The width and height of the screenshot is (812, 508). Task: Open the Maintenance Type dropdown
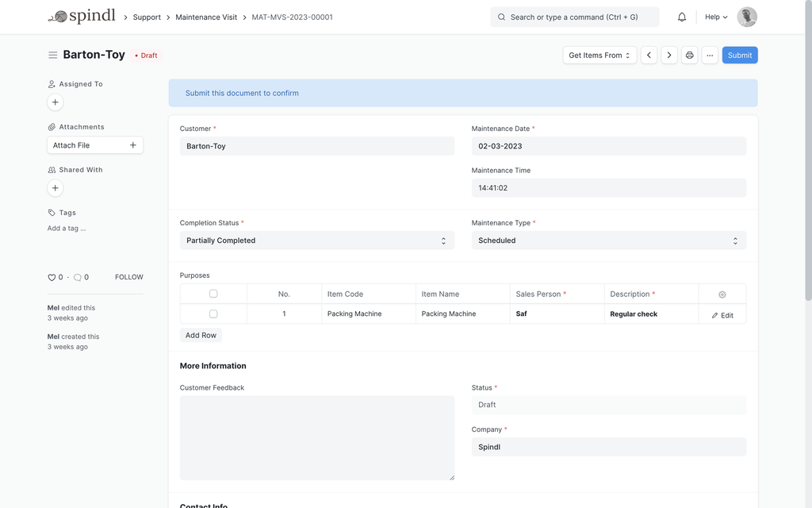click(608, 241)
